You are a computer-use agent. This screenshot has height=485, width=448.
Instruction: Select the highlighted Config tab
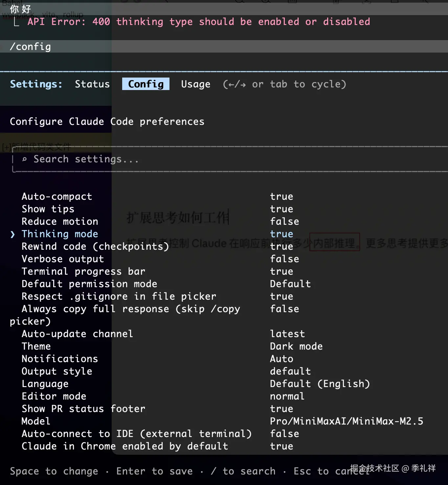point(146,84)
